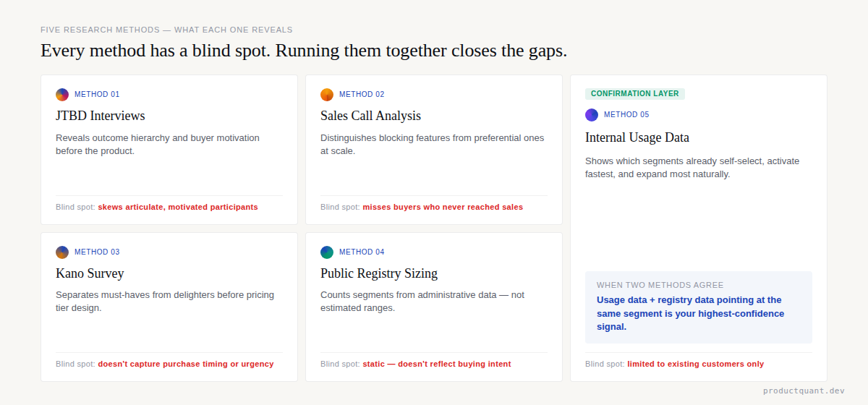Click 'static — doesn't reflect buying intent' text

click(437, 364)
